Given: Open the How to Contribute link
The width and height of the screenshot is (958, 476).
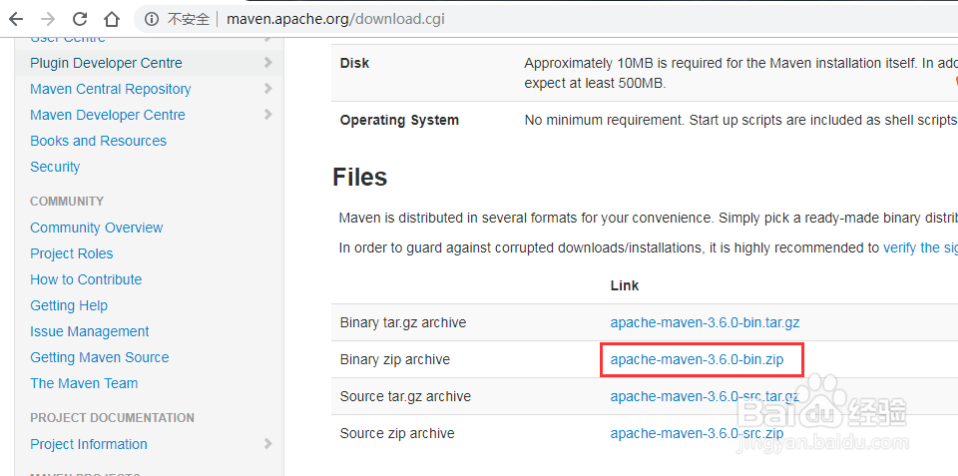Looking at the screenshot, I should [86, 280].
